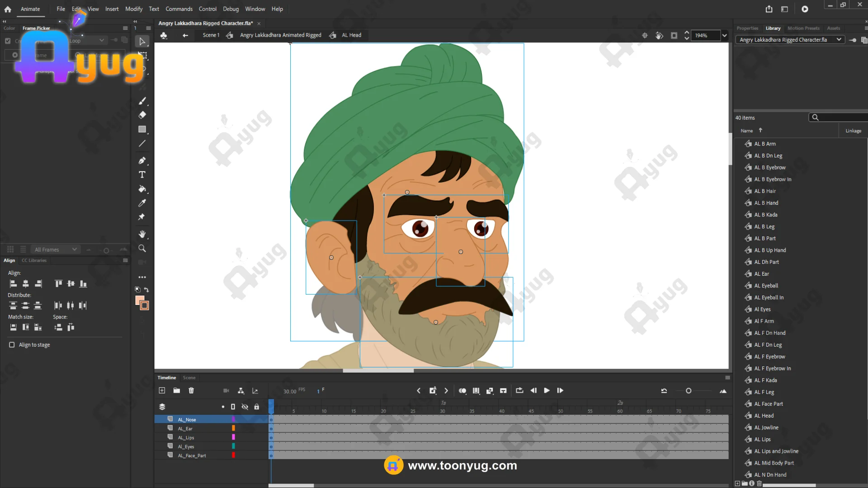Activate the Hand tool

click(142, 234)
